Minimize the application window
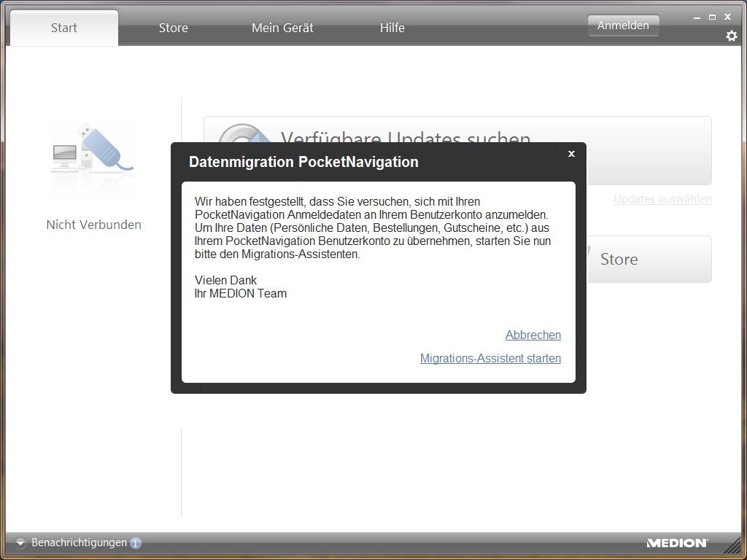747x560 pixels. 697,17
